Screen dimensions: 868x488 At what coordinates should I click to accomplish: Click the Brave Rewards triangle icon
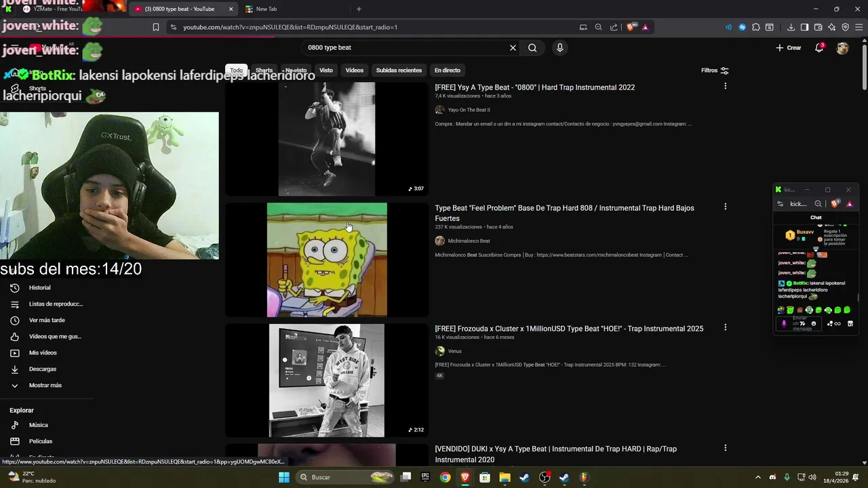[x=645, y=27]
